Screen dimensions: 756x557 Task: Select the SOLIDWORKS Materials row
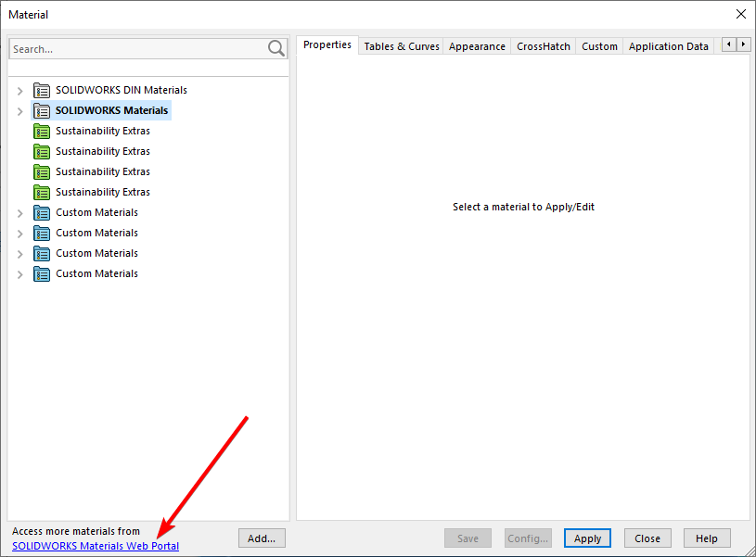coord(101,110)
